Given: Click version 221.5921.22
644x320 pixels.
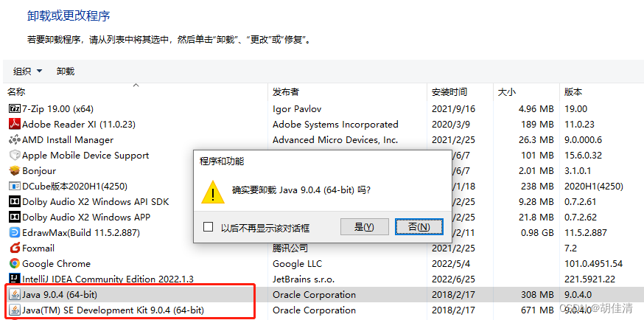Looking at the screenshot, I should pos(589,279).
